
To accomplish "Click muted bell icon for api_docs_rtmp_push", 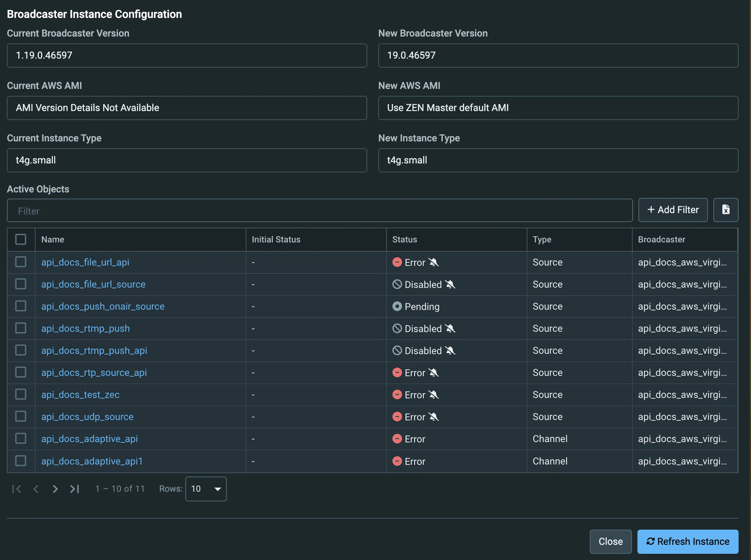I will tap(450, 329).
